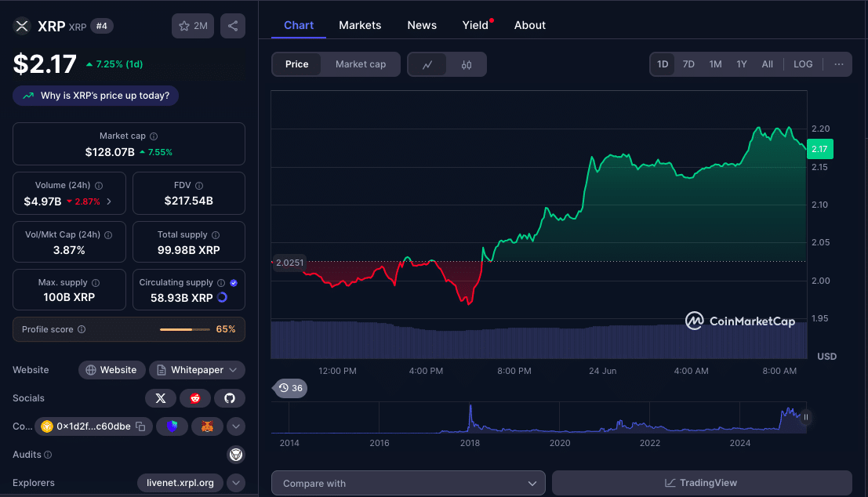Viewport: 868px width, 497px height.
Task: Set chart range to 1Y
Action: coord(742,64)
